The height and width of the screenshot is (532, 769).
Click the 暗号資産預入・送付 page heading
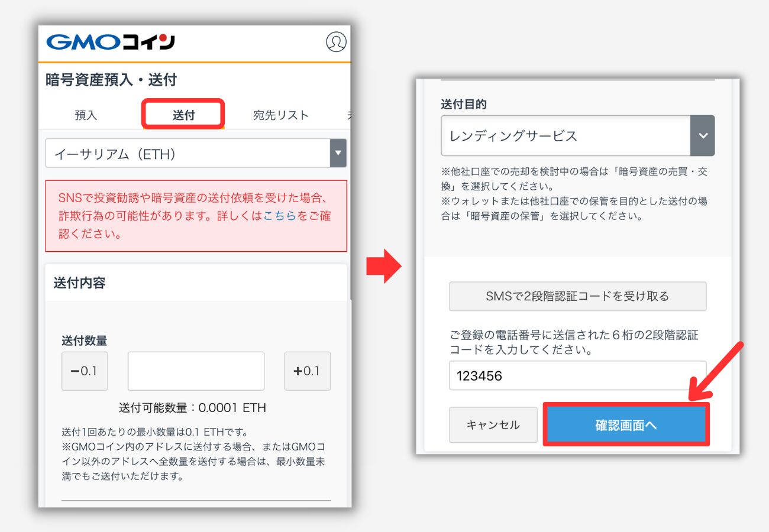[x=111, y=80]
